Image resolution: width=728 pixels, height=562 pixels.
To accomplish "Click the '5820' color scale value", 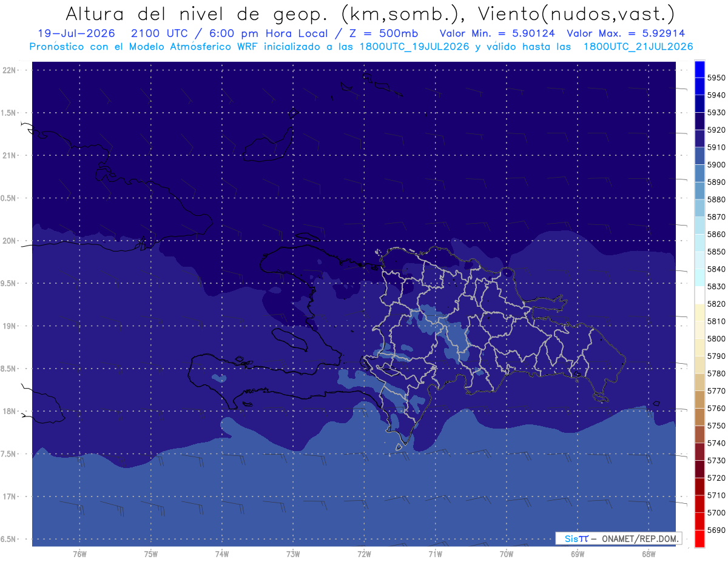I will tap(716, 304).
